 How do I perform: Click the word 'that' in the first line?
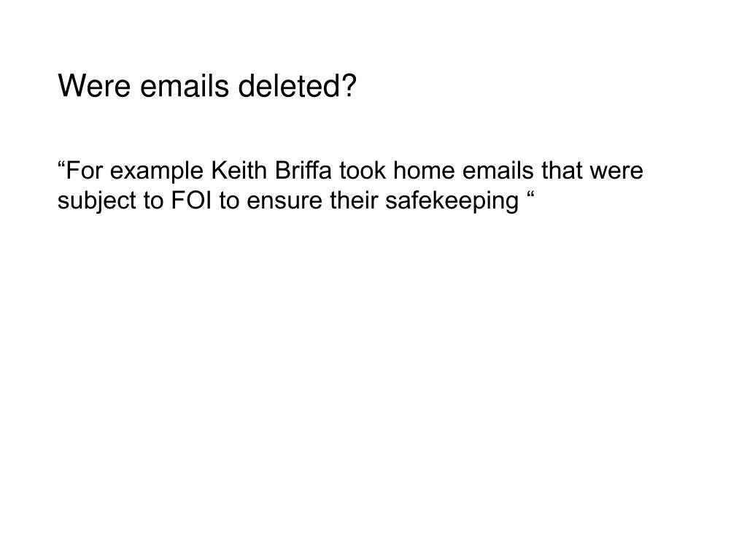pos(561,171)
